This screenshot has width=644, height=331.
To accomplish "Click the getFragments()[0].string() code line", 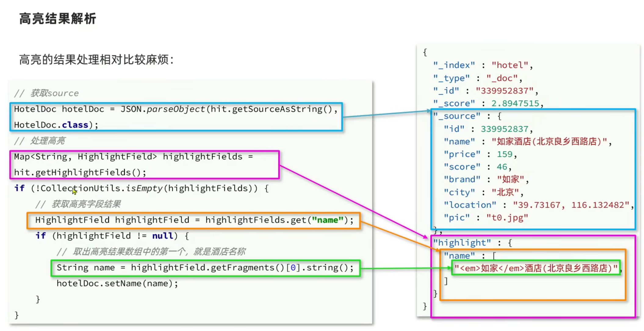I will (x=205, y=268).
